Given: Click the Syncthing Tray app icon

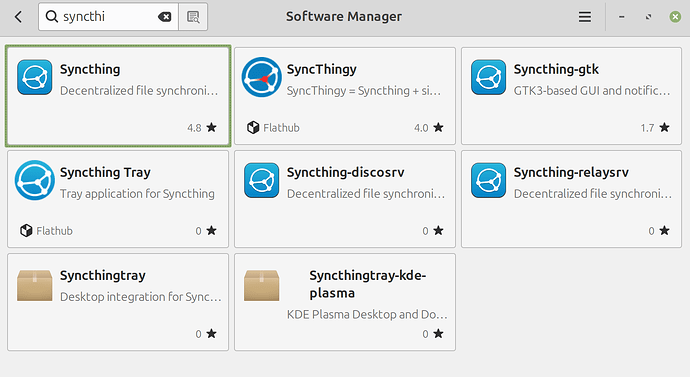Looking at the screenshot, I should point(34,180).
